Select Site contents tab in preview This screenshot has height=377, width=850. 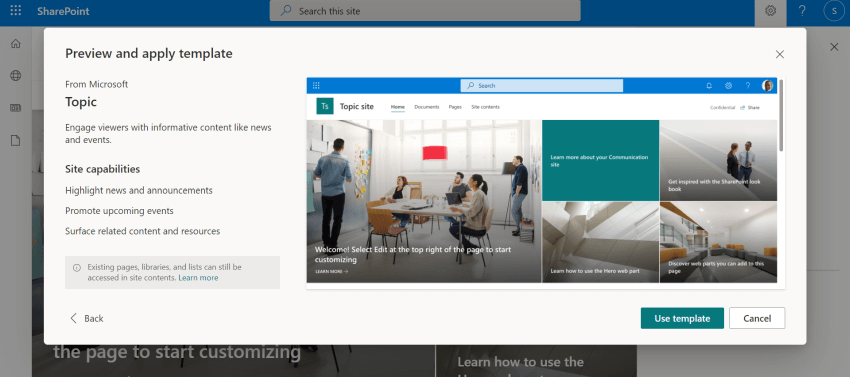pyautogui.click(x=485, y=107)
